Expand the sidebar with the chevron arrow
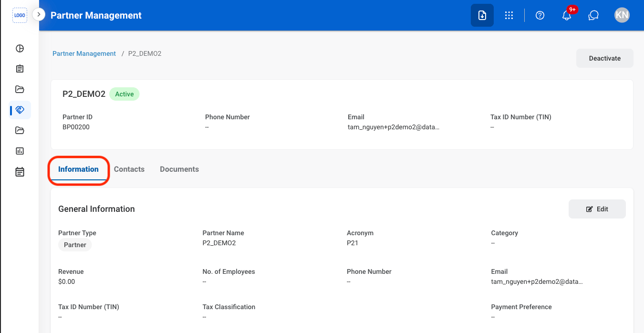Viewport: 644px width, 333px height. 39,15
